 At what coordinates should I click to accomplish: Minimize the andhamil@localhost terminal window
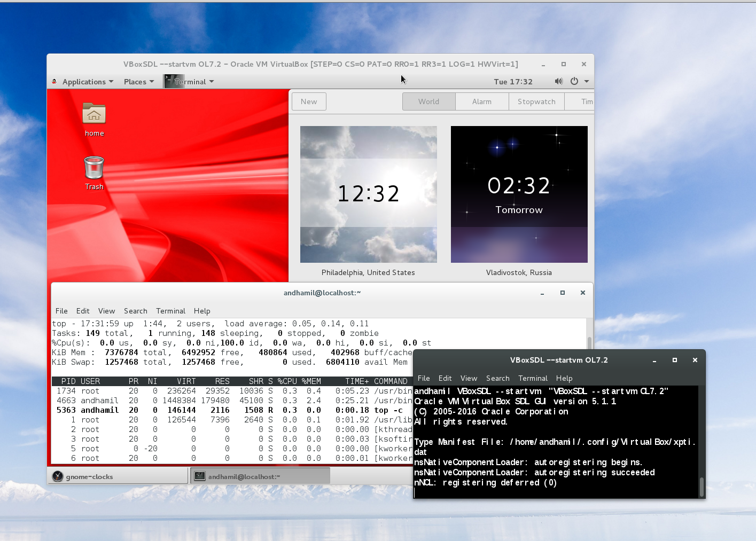click(542, 293)
